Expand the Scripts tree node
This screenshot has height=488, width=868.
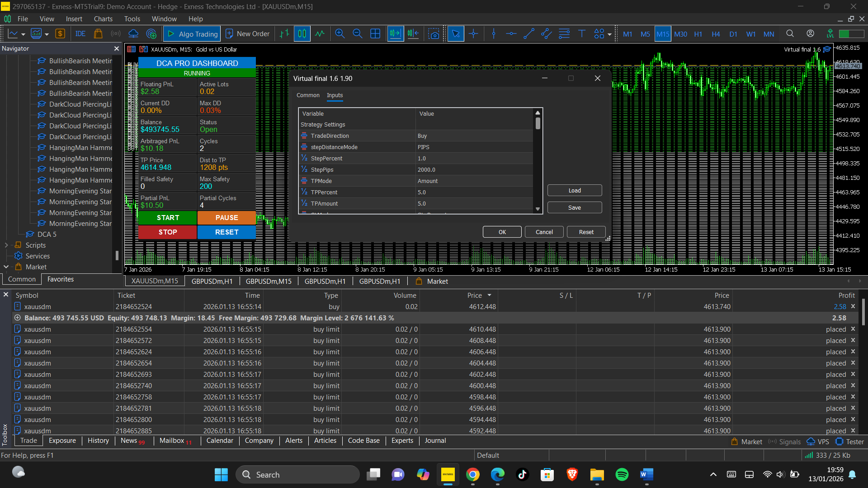[x=6, y=245]
